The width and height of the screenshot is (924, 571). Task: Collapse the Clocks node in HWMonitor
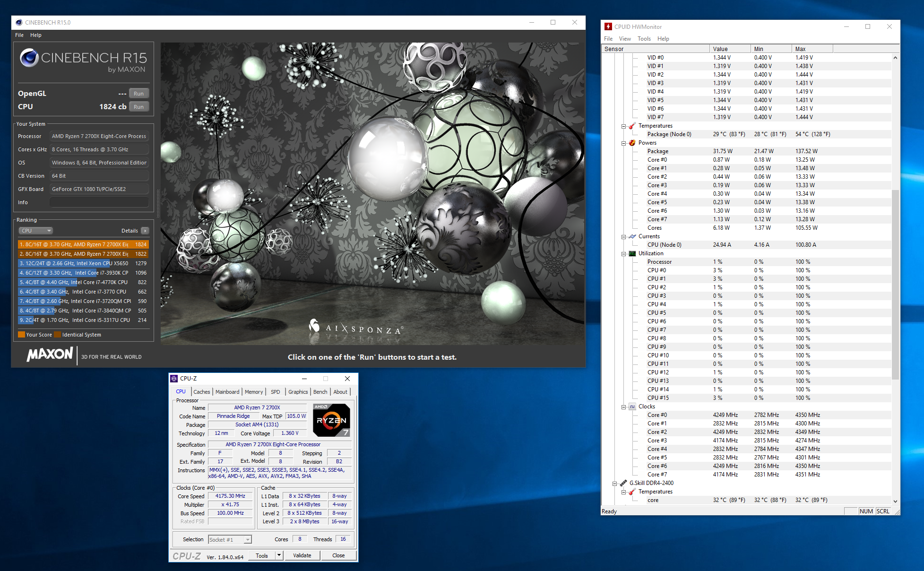pos(624,407)
